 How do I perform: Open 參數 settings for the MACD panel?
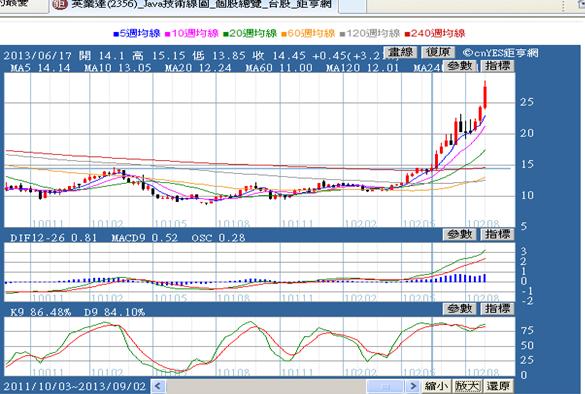460,234
